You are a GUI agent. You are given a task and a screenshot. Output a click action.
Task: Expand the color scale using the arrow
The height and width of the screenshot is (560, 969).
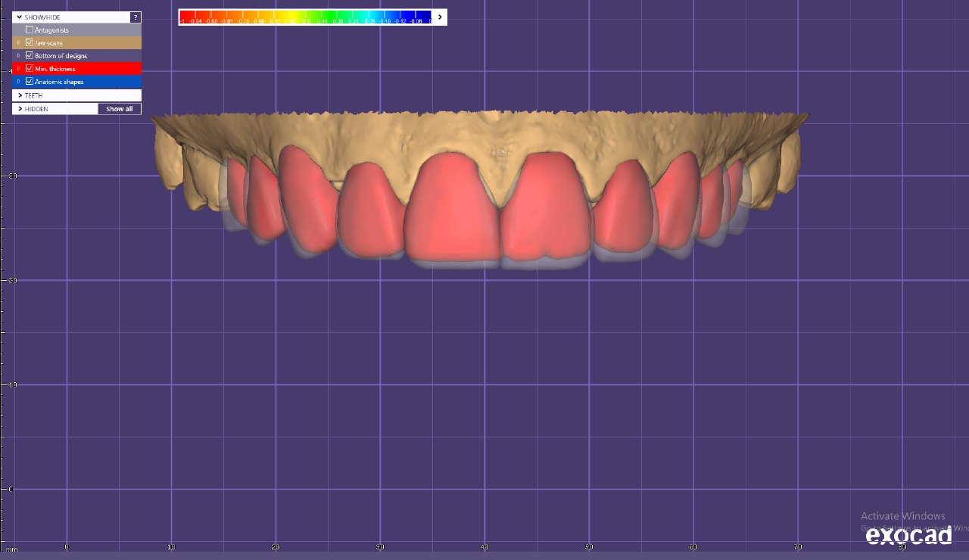click(440, 17)
